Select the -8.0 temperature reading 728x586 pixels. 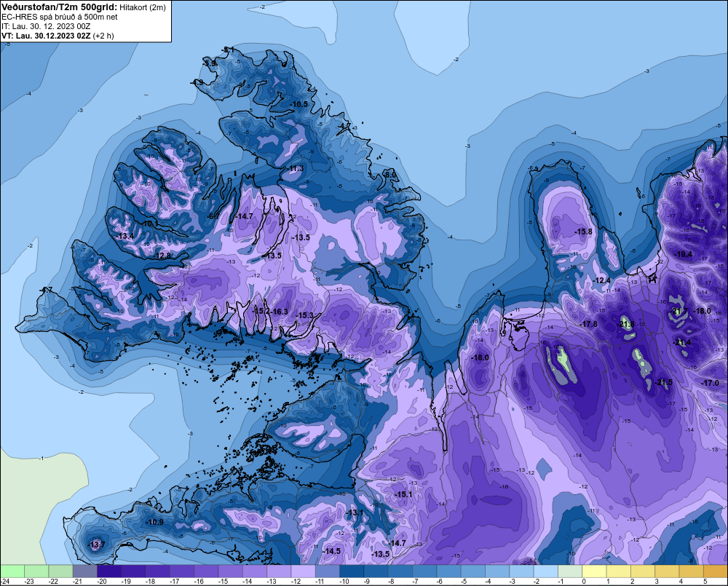point(390,175)
